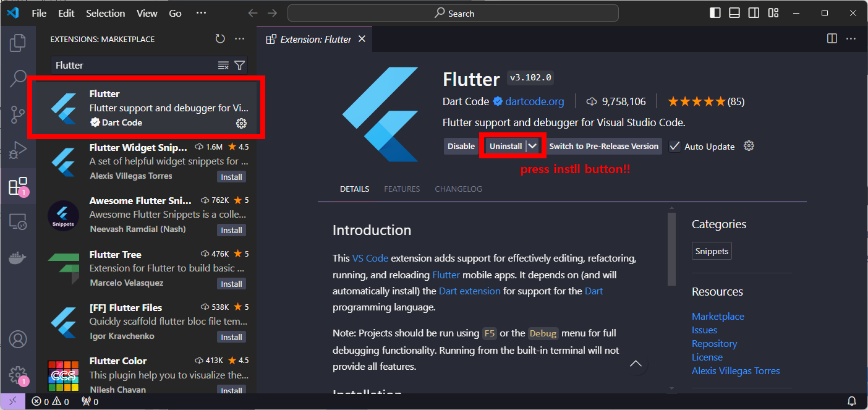Install Flutter Widget Snippets extension
868x410 pixels.
tap(231, 177)
